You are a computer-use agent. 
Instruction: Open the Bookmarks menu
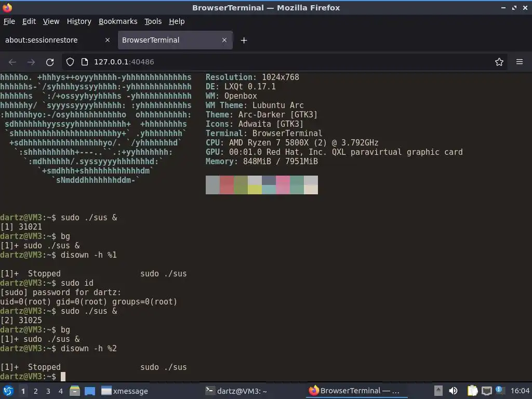click(118, 21)
